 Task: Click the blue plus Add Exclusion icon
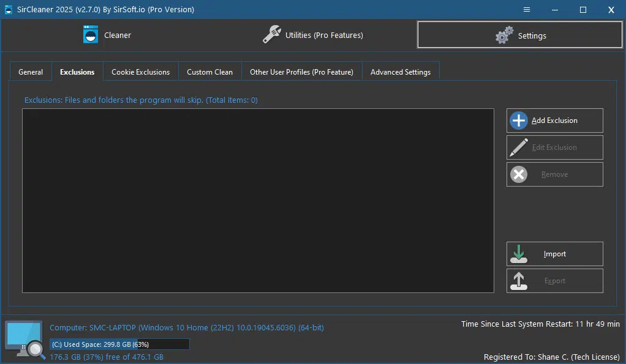[519, 121]
